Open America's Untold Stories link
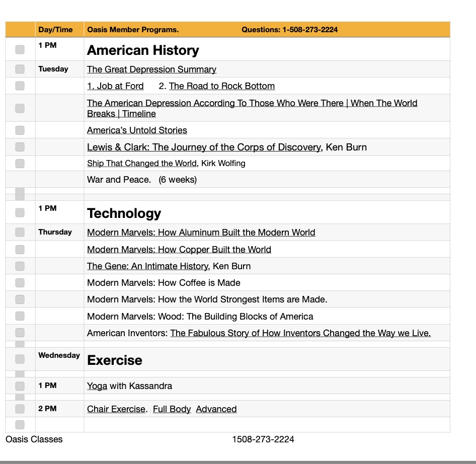 [137, 130]
